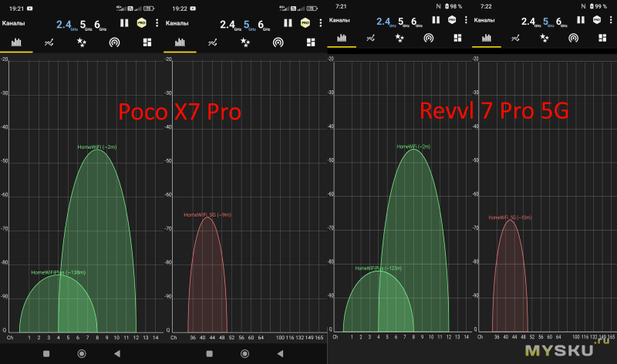617x364 pixels.
Task: Tap the yellow PRO badge in 19:21 screenshot
Action: click(x=141, y=23)
